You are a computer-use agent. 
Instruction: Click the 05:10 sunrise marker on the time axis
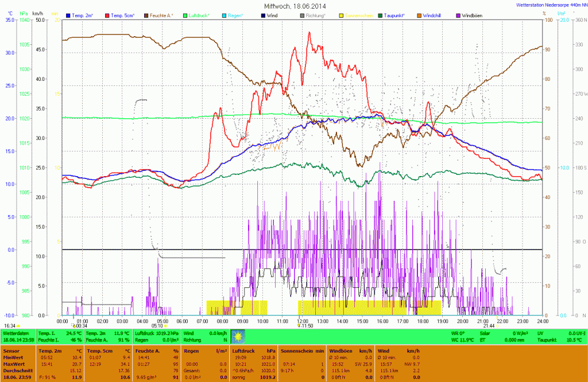pos(158,325)
